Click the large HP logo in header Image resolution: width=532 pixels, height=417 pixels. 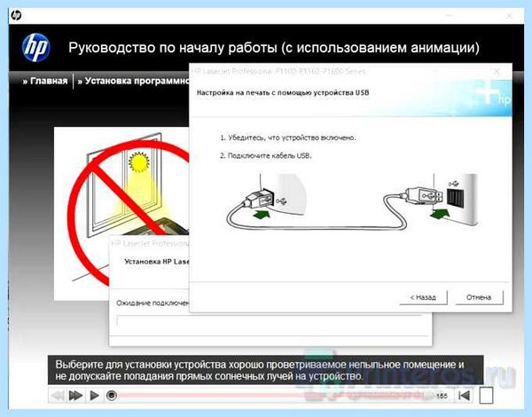click(36, 48)
